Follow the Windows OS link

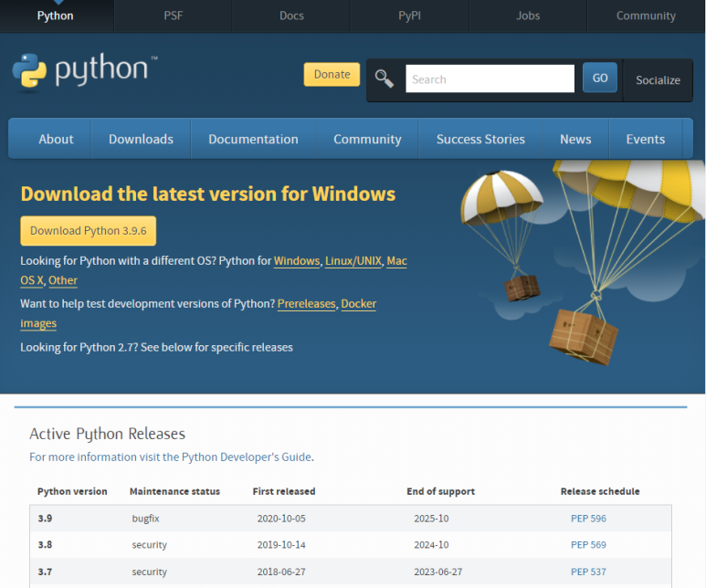[x=297, y=261]
